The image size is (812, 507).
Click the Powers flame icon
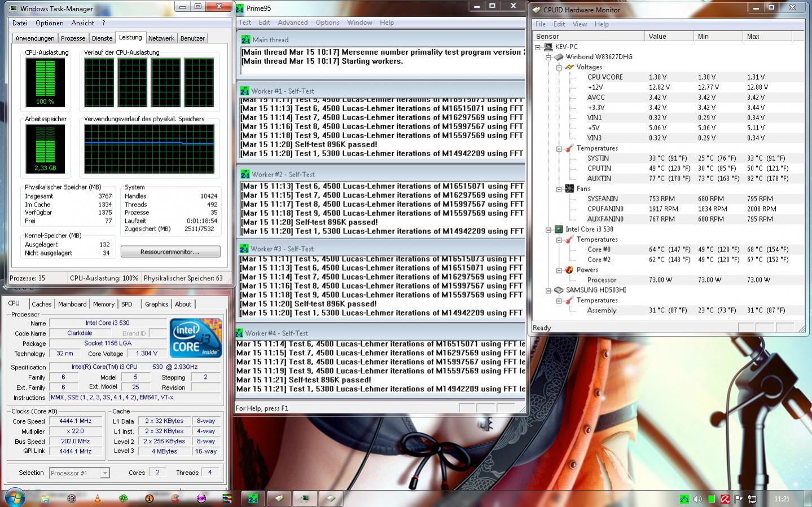tap(569, 270)
